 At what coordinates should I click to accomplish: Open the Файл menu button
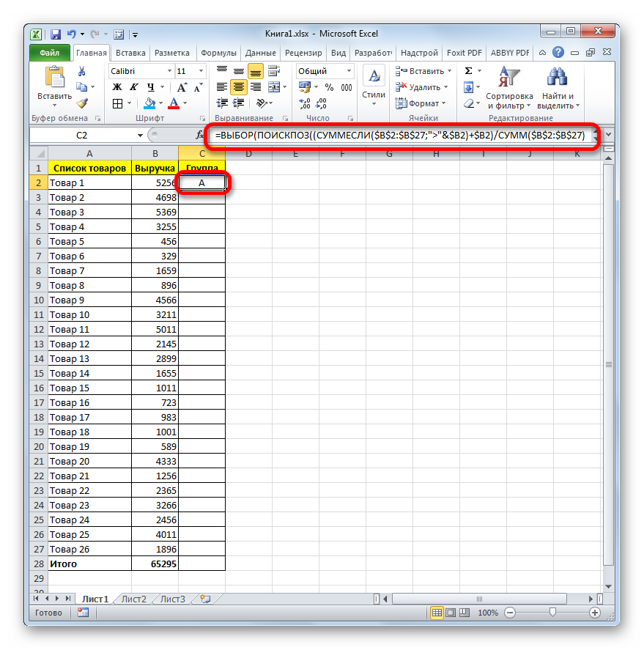(x=50, y=53)
